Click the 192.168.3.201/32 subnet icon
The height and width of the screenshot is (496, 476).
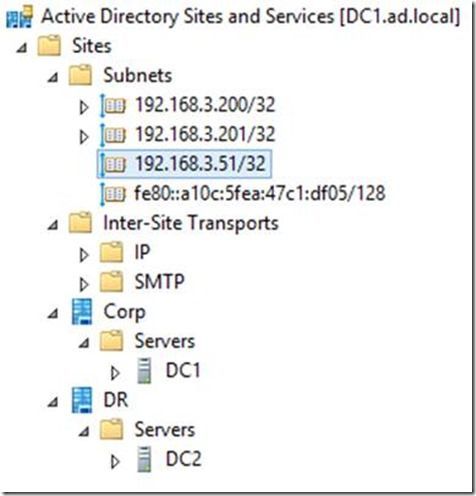[x=113, y=135]
